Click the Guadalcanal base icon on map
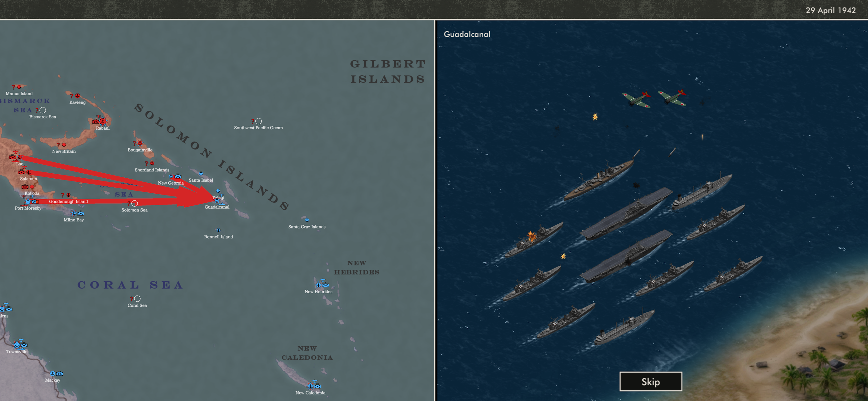The width and height of the screenshot is (868, 401). [x=217, y=200]
